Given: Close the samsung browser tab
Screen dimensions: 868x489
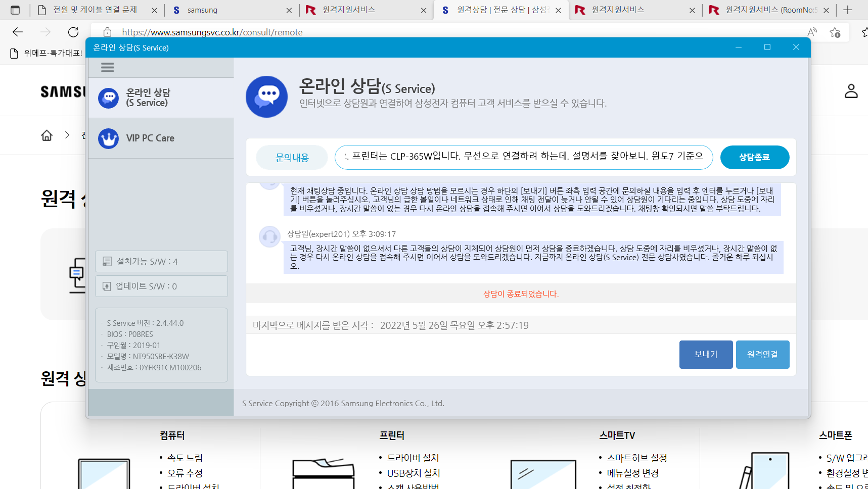Looking at the screenshot, I should click(x=289, y=10).
